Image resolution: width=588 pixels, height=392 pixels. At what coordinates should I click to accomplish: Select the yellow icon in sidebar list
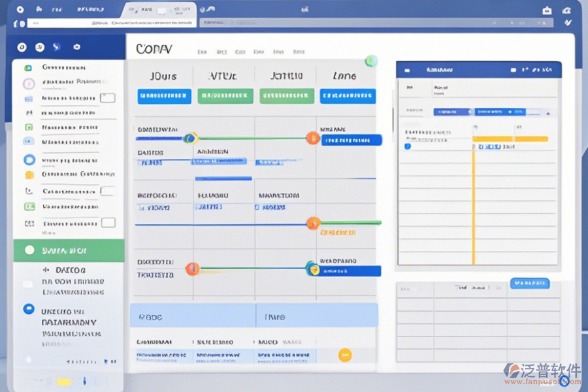click(29, 174)
